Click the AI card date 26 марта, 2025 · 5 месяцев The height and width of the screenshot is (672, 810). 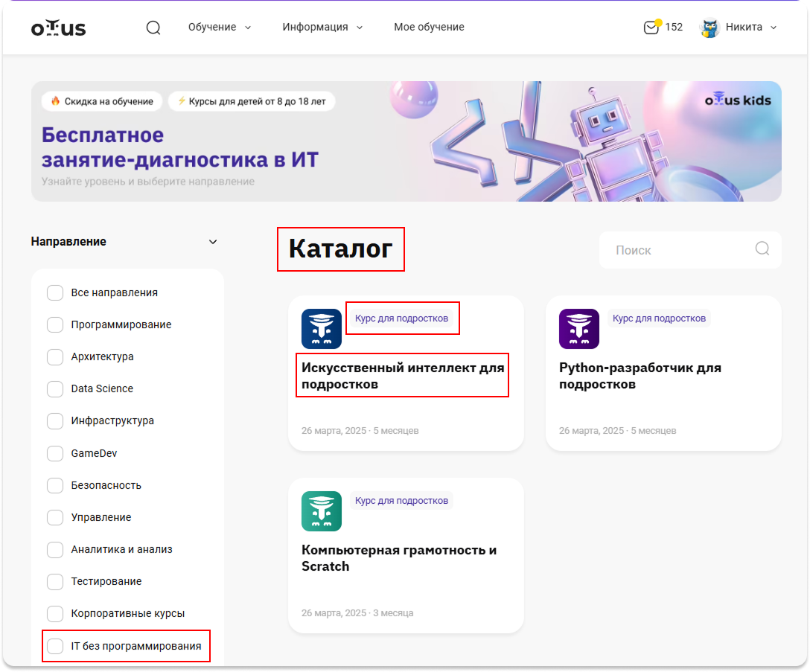click(x=360, y=431)
